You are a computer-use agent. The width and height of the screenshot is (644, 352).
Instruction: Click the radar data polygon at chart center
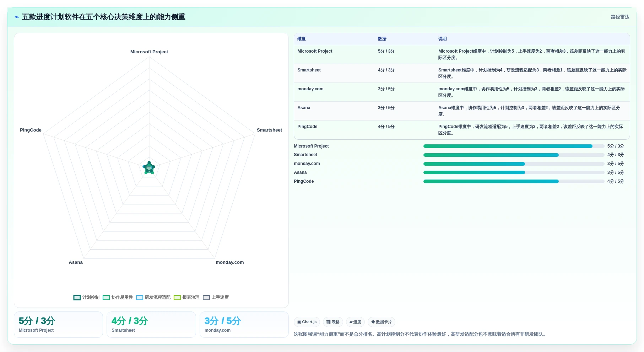(x=149, y=168)
